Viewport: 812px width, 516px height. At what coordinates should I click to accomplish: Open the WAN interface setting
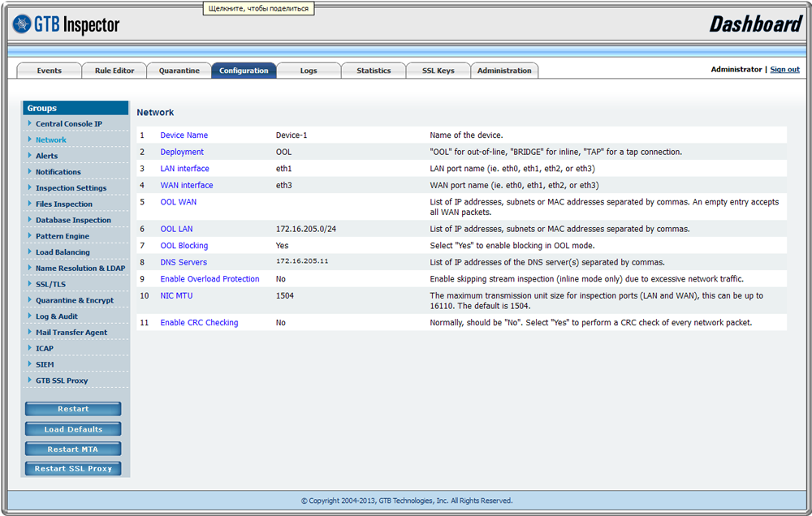pyautogui.click(x=187, y=185)
